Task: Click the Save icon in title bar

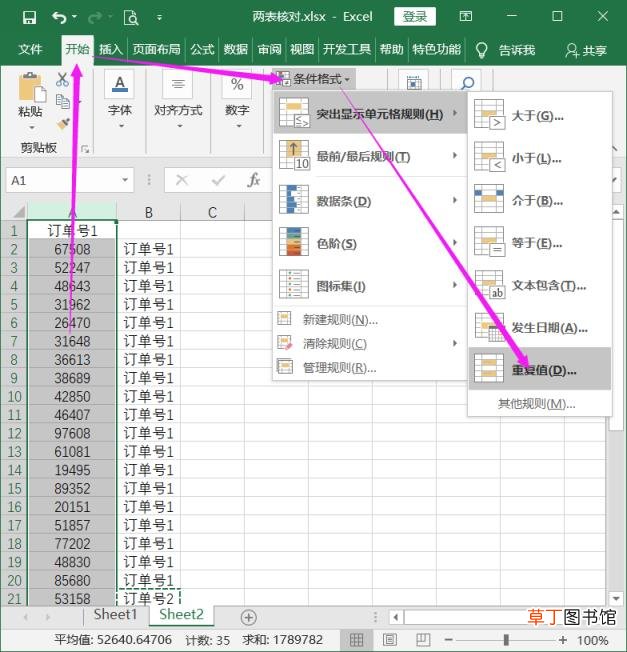Action: point(29,17)
